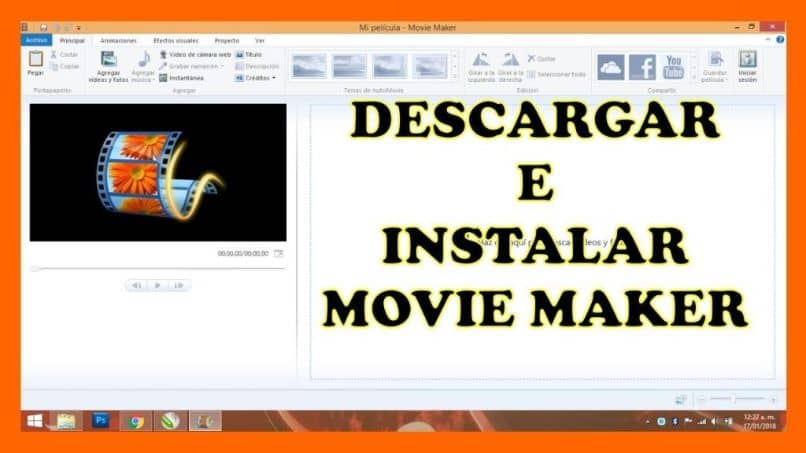Toggle full screen preview button
806x453 pixels.
pyautogui.click(x=279, y=253)
